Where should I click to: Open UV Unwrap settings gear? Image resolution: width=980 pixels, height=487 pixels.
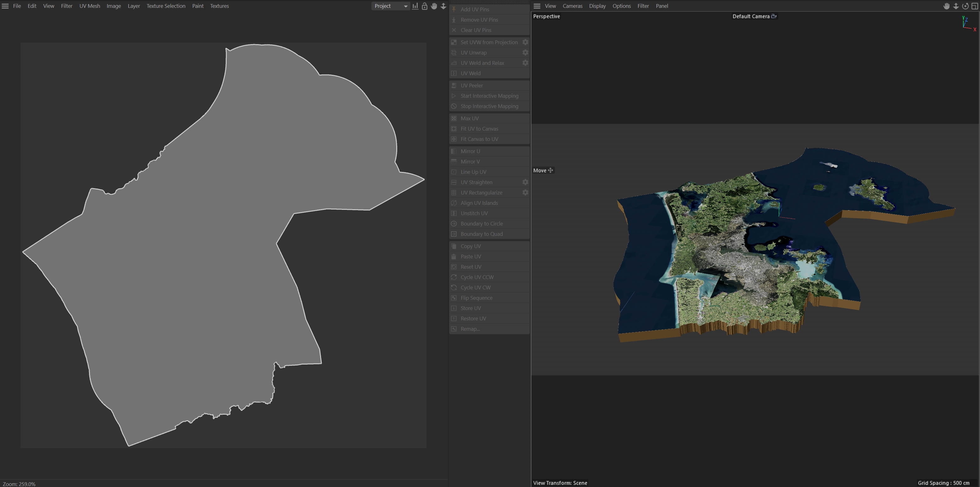[525, 53]
